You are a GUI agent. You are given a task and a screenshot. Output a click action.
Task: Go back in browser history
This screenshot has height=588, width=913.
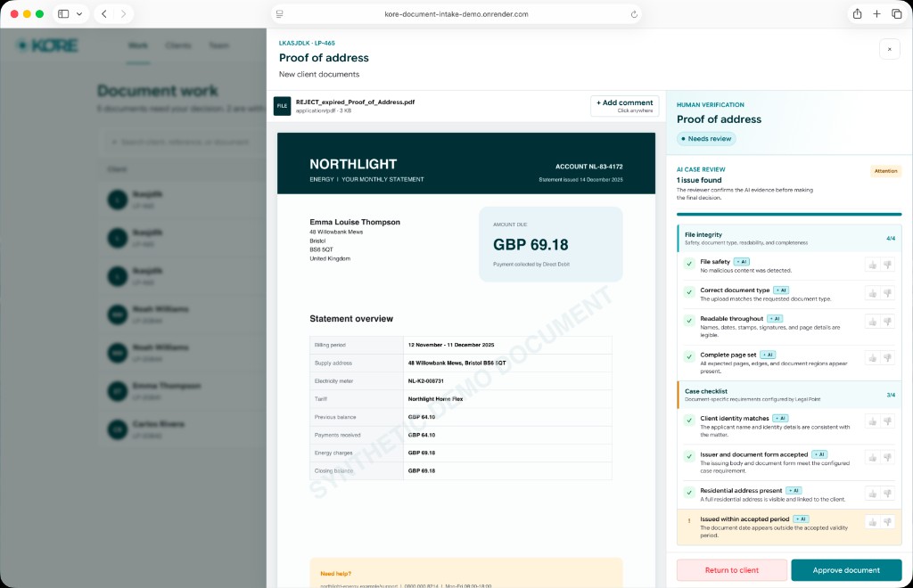click(103, 14)
